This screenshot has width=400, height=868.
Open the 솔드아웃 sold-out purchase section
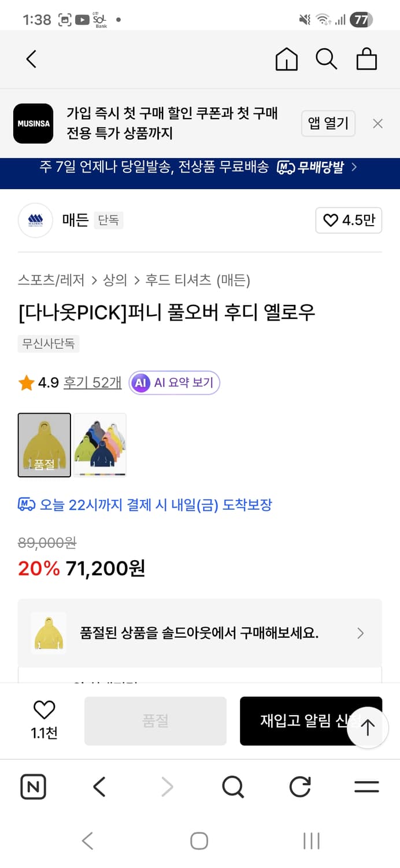tap(199, 633)
